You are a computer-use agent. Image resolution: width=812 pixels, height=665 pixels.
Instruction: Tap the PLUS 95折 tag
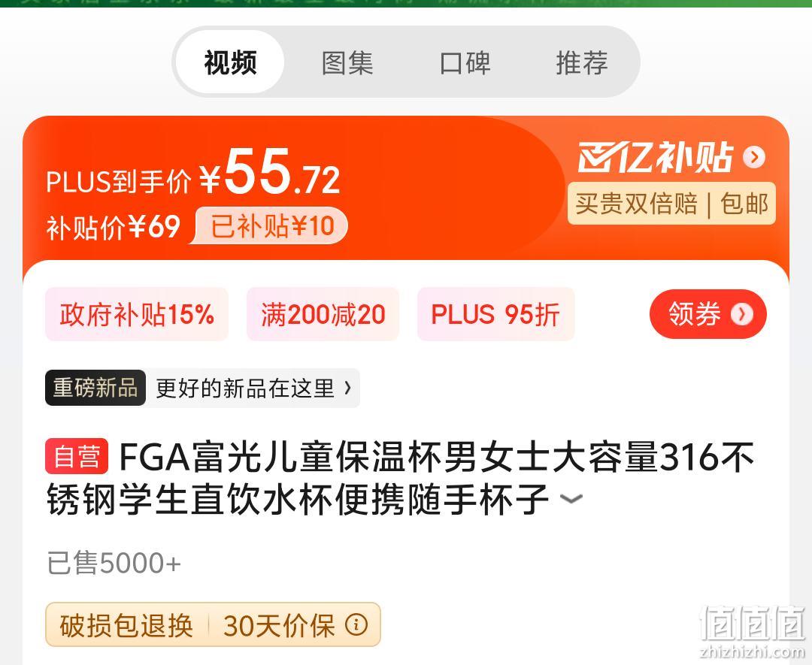pos(495,313)
